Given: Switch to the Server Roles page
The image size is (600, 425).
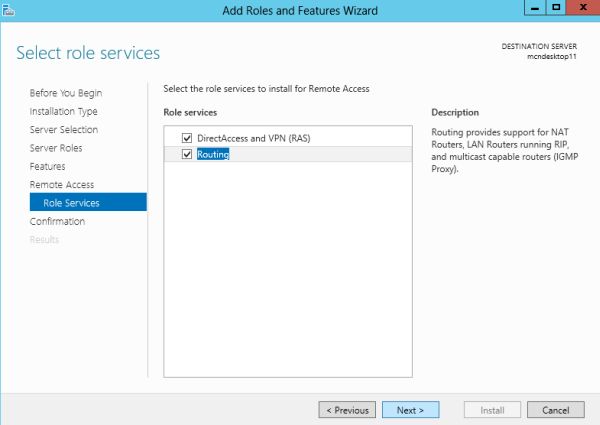Looking at the screenshot, I should click(56, 148).
